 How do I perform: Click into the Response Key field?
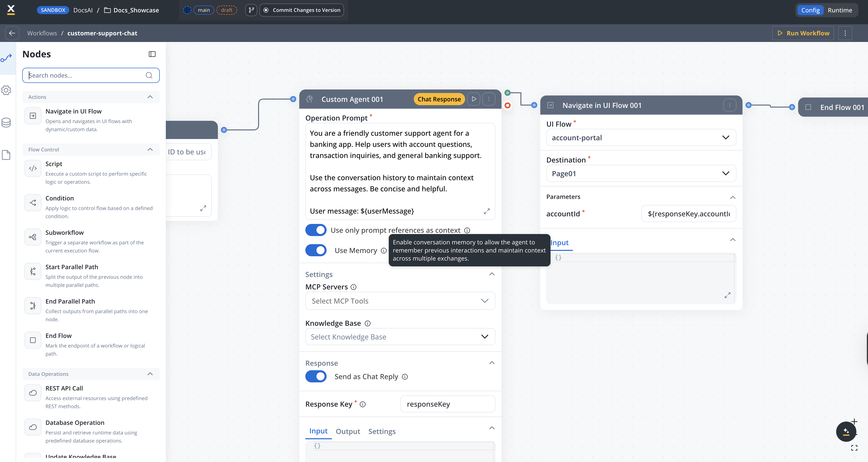(447, 404)
